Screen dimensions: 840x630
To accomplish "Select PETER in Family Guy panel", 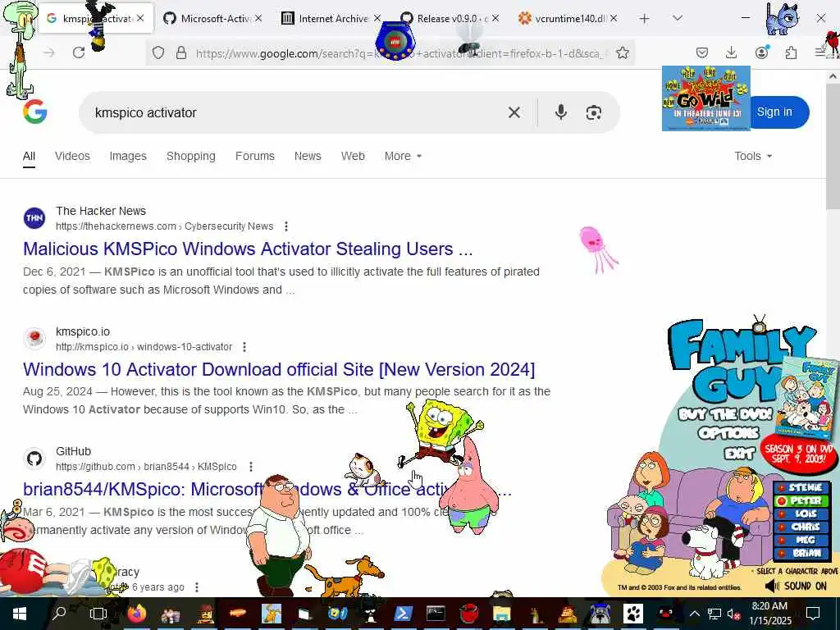I will click(802, 501).
